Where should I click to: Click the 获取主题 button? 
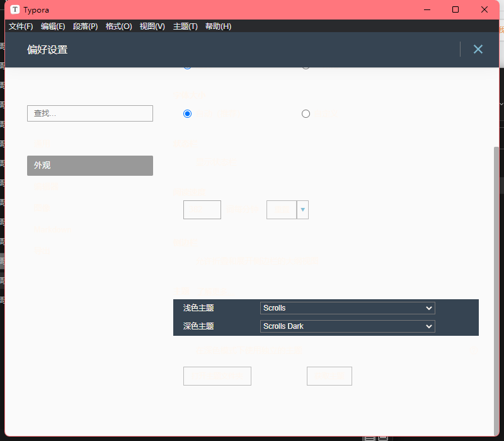[x=329, y=376]
